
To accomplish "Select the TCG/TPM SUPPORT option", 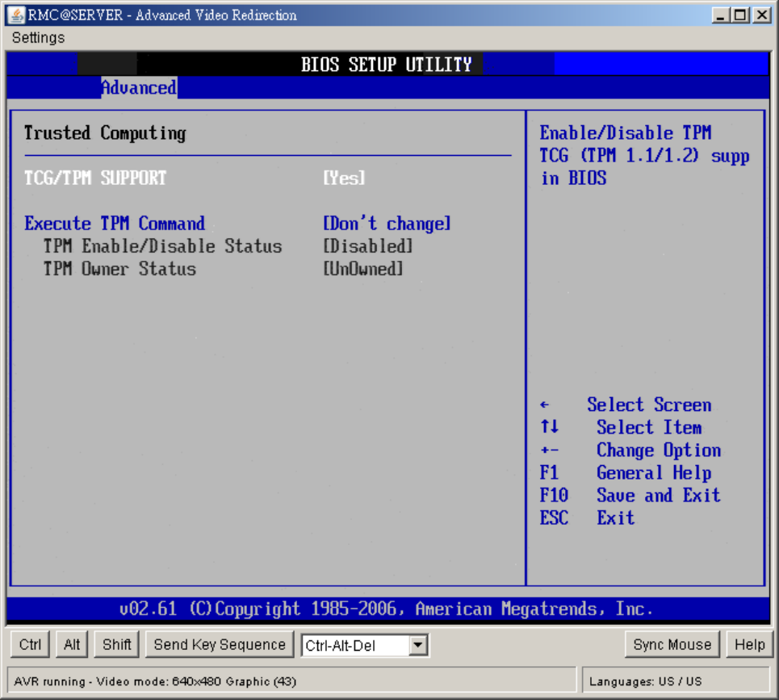I will (x=95, y=178).
